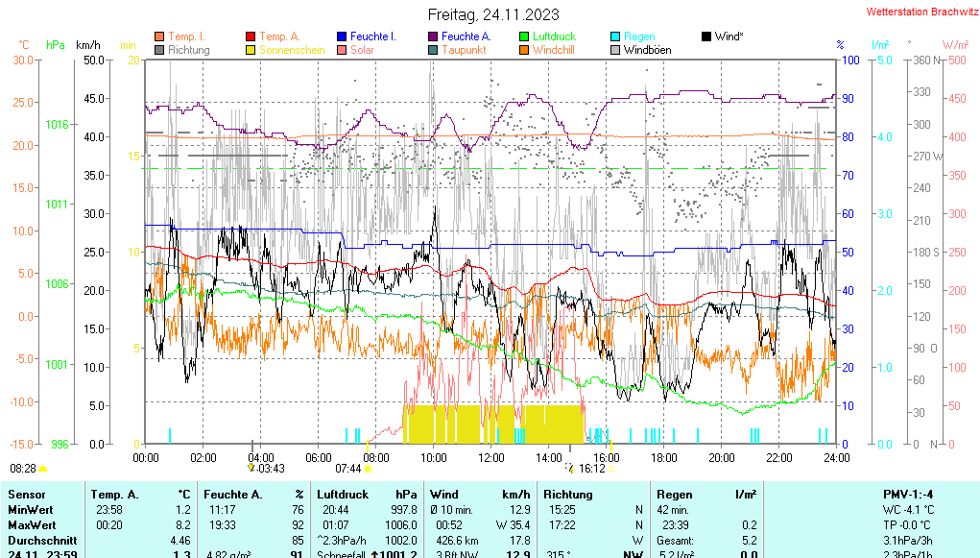Click the pink Solar legend box
Image resolution: width=980 pixels, height=558 pixels.
(342, 50)
